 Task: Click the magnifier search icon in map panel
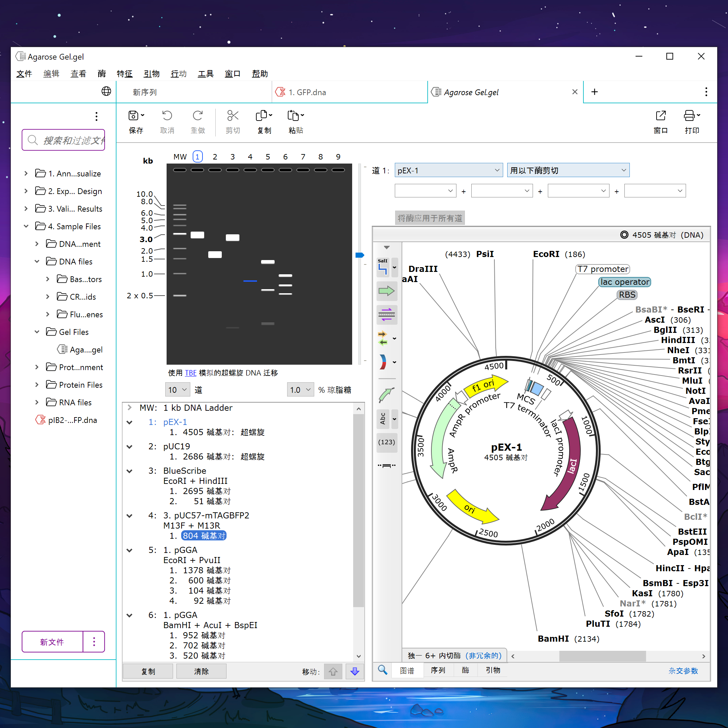point(383,670)
